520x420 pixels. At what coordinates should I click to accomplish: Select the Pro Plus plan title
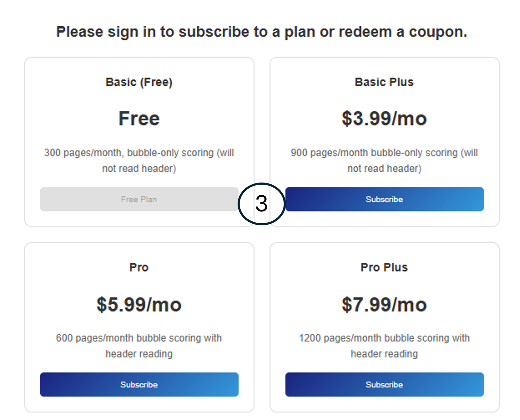click(x=384, y=267)
